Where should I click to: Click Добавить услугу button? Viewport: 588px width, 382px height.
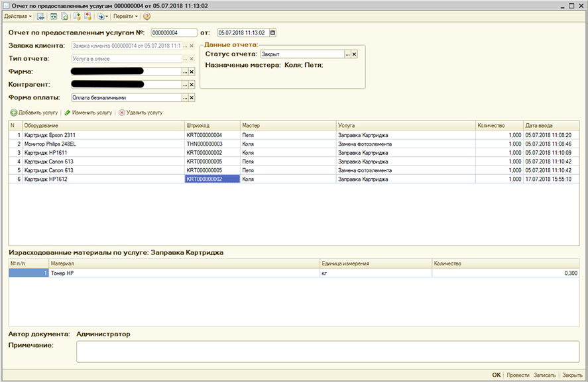click(x=34, y=113)
